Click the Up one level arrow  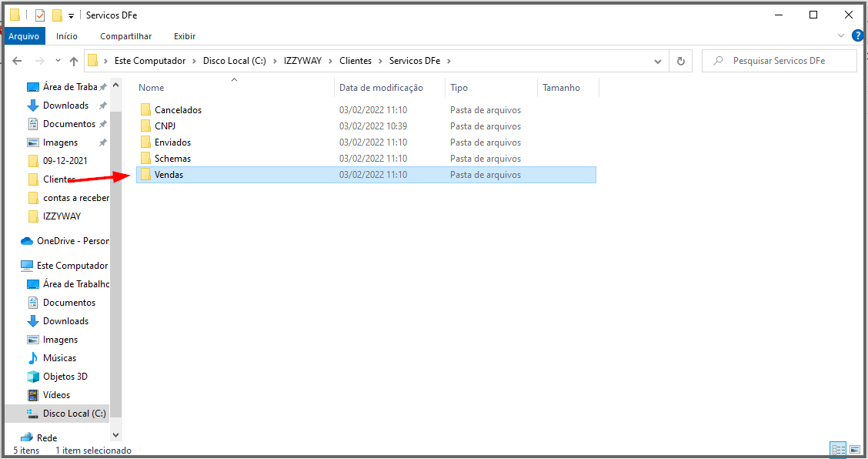click(74, 61)
